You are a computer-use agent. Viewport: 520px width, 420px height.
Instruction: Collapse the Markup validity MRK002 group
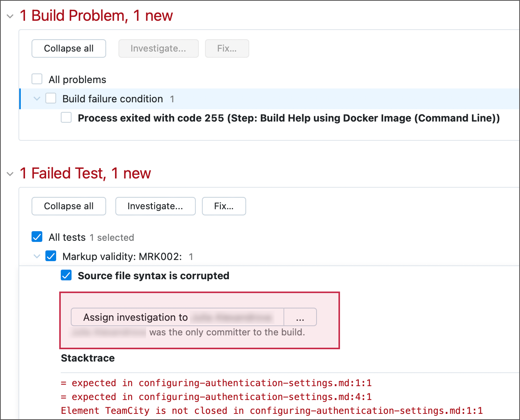(x=37, y=256)
